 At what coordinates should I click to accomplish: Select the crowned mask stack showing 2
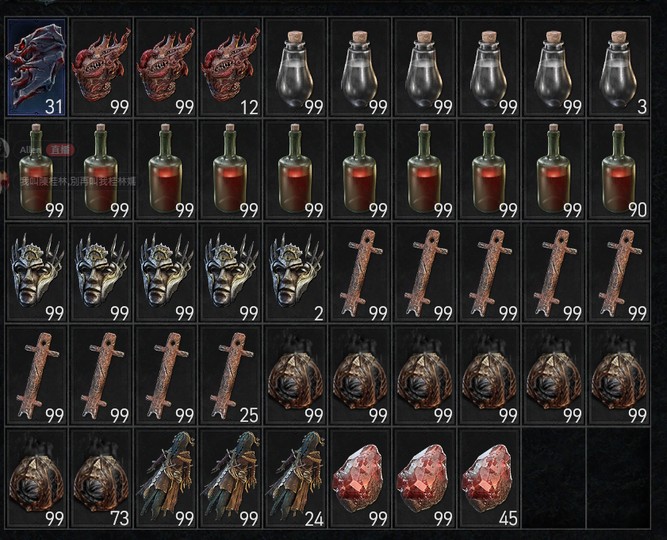(295, 273)
